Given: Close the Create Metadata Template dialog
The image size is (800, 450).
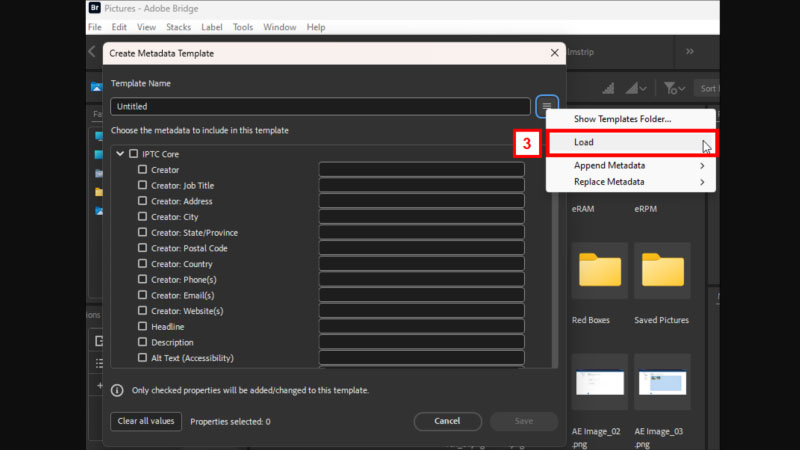Looking at the screenshot, I should (555, 52).
